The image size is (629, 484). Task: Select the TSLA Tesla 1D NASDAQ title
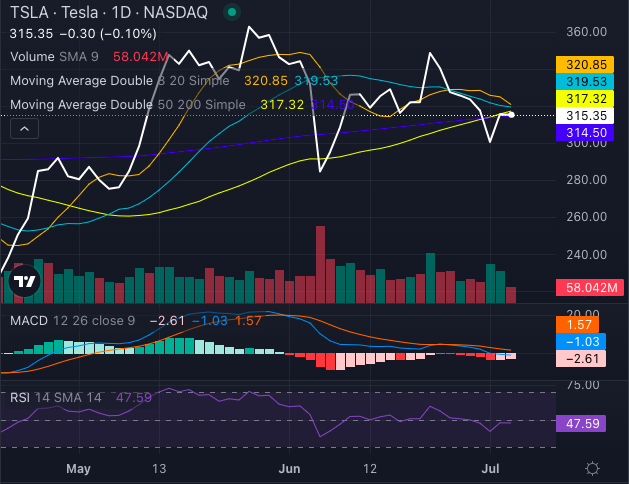click(109, 12)
